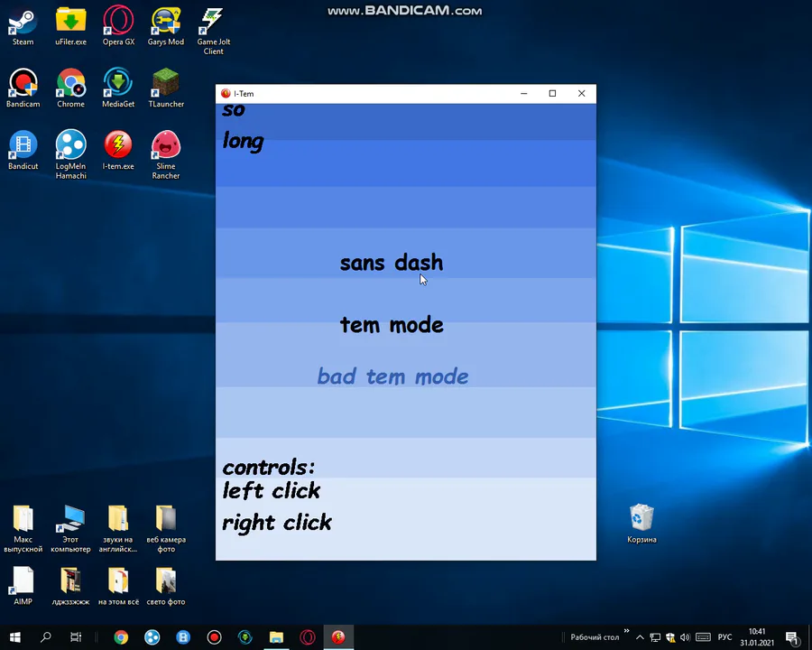Select the Корзина recycle bin icon
This screenshot has height=650, width=812.
click(641, 524)
